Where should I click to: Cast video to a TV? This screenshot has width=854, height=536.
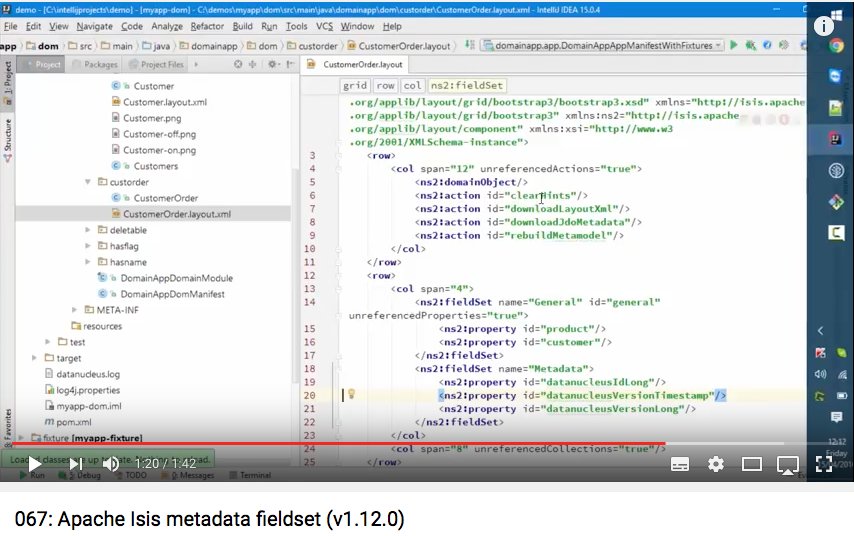click(x=788, y=465)
